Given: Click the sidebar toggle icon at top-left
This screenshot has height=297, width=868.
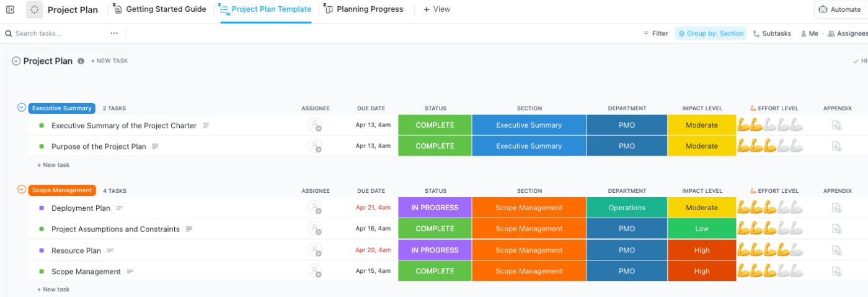Looking at the screenshot, I should (10, 10).
